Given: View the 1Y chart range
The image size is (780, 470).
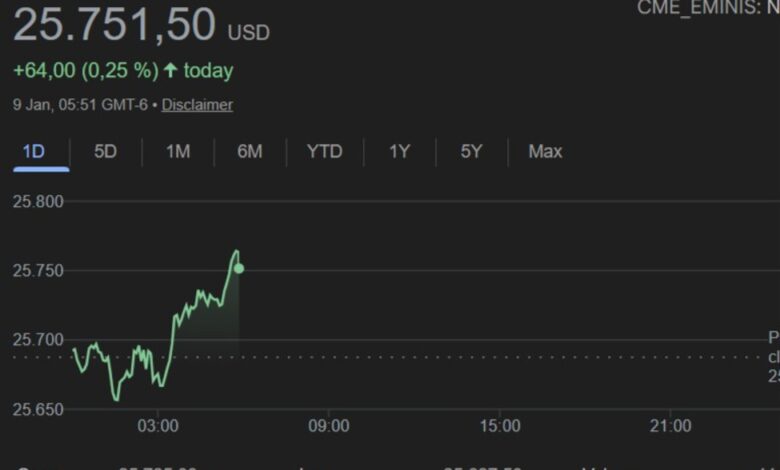Looking at the screenshot, I should coord(399,152).
